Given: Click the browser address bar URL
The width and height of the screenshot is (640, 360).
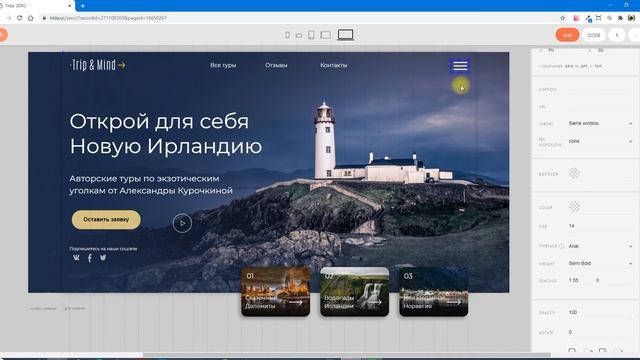Looking at the screenshot, I should 108,18.
